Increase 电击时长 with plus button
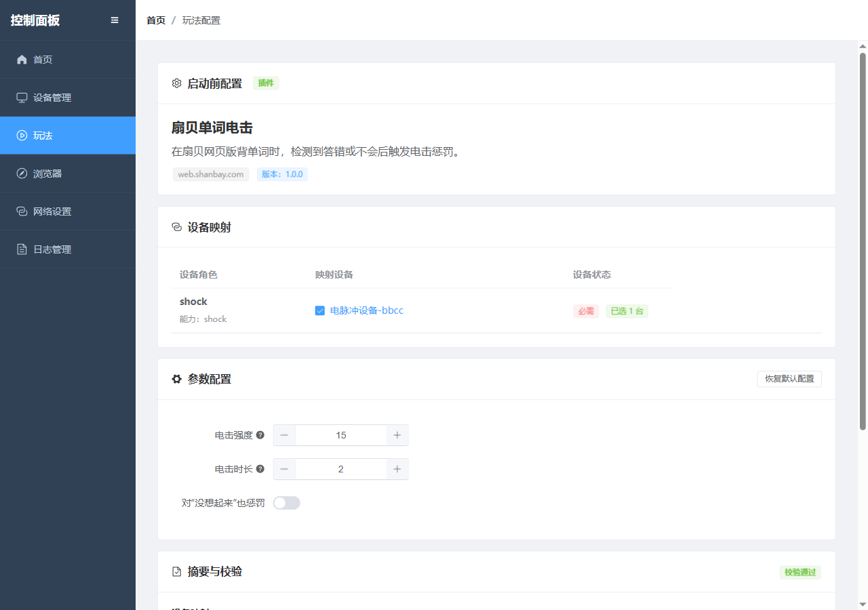 (397, 469)
